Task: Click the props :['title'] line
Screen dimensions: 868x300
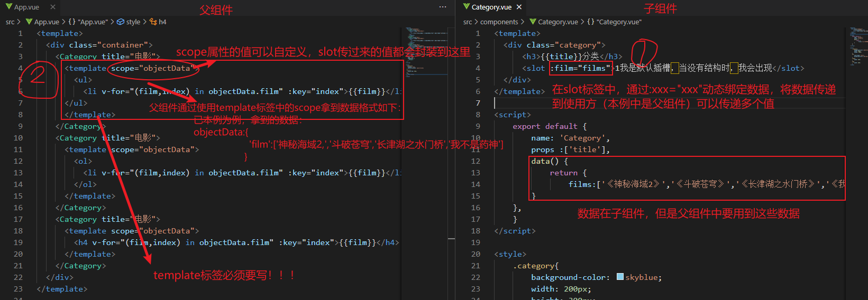Action: pos(571,149)
